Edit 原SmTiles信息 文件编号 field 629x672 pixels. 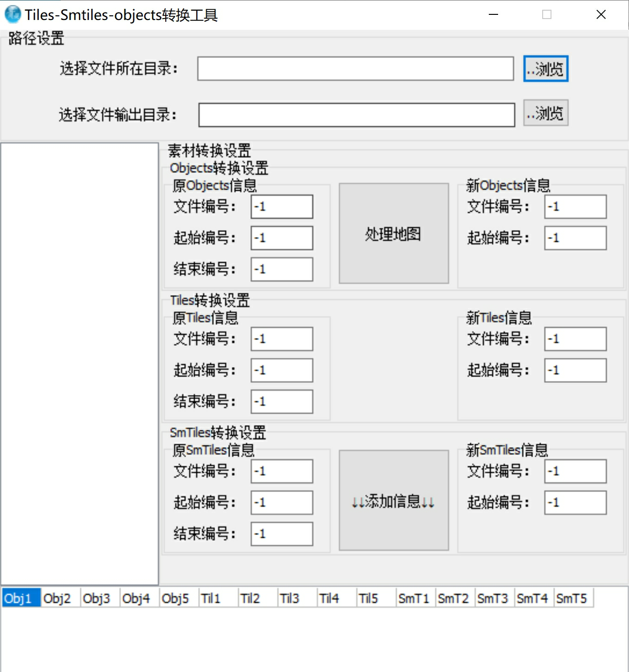(282, 471)
